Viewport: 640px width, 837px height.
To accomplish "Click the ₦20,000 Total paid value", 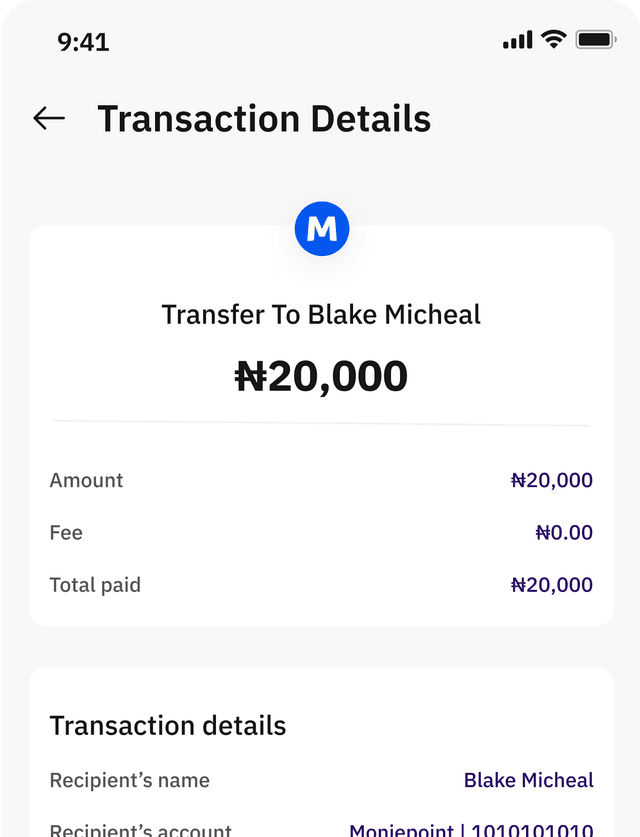I will pyautogui.click(x=551, y=585).
